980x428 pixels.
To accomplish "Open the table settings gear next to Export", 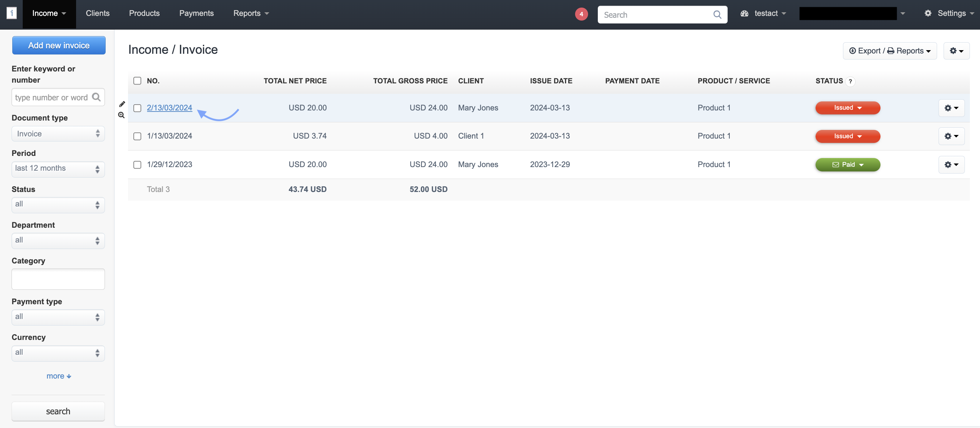I will (x=956, y=51).
